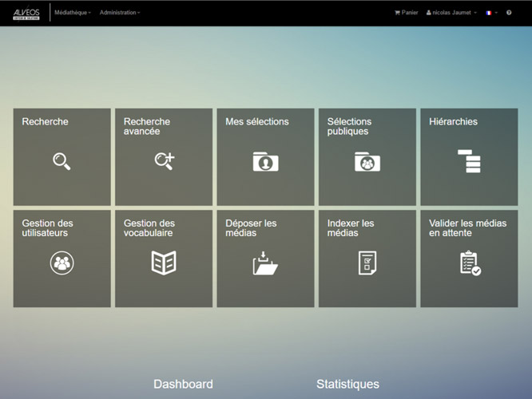
Task: Click the Sélections publiques group folder icon
Action: [367, 162]
